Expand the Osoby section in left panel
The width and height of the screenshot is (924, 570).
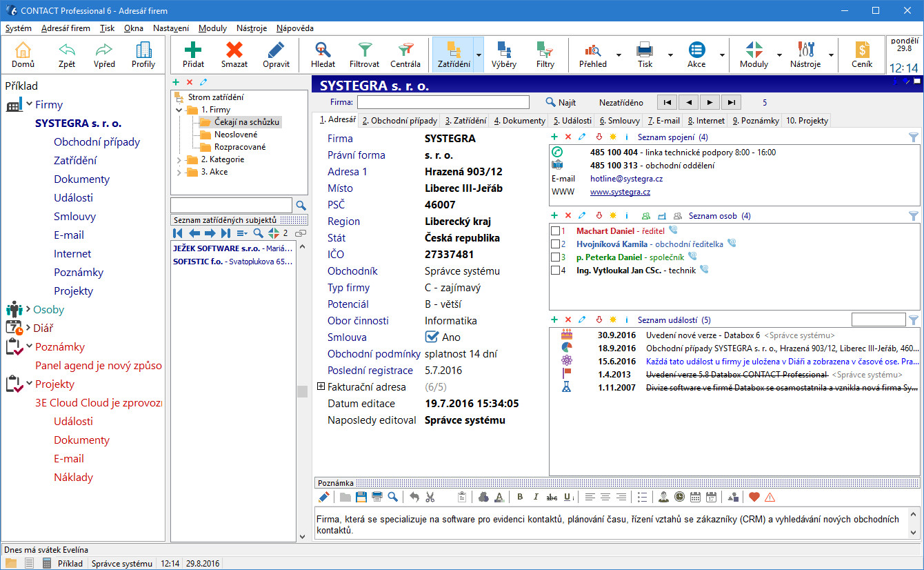(x=28, y=309)
